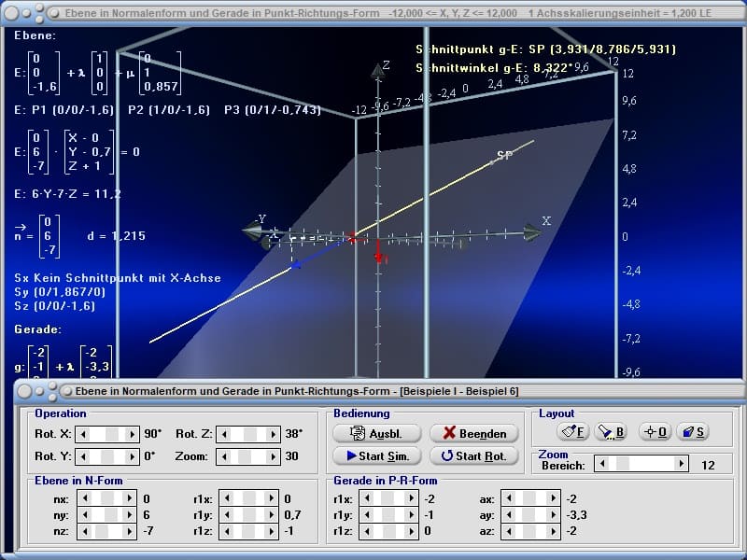The width and height of the screenshot is (747, 560).
Task: Increase Gerade r1z with right arrow
Action: click(411, 531)
